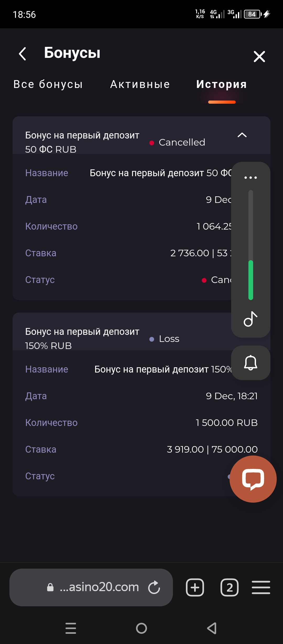Open the orange live chat bubble
Screen dimensions: 283x644
click(x=253, y=479)
